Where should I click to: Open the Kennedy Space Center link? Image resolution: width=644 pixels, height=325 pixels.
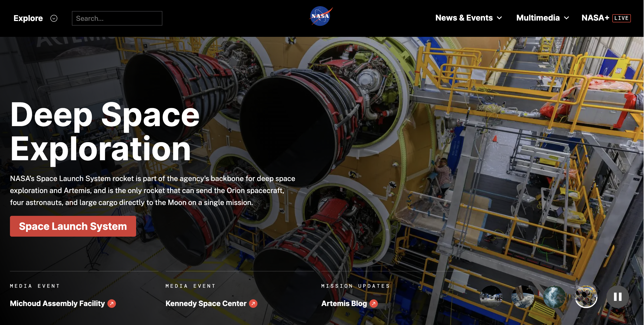pos(206,304)
